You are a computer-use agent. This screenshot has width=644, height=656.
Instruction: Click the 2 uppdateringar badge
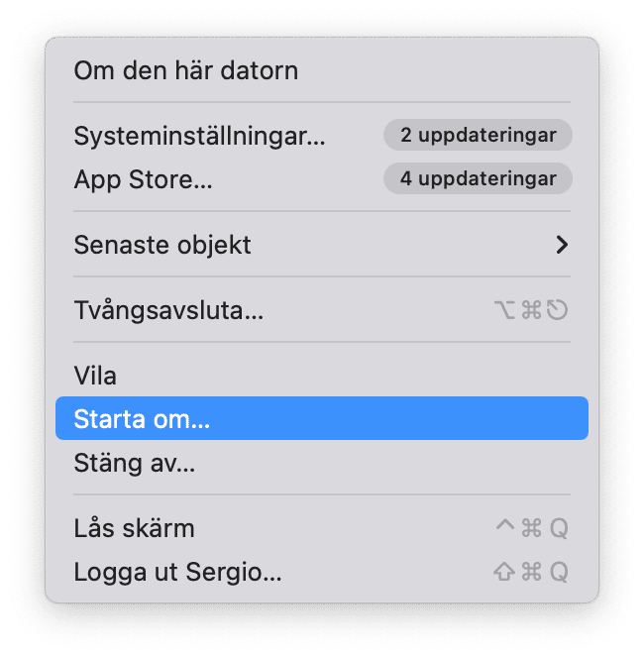pos(478,135)
